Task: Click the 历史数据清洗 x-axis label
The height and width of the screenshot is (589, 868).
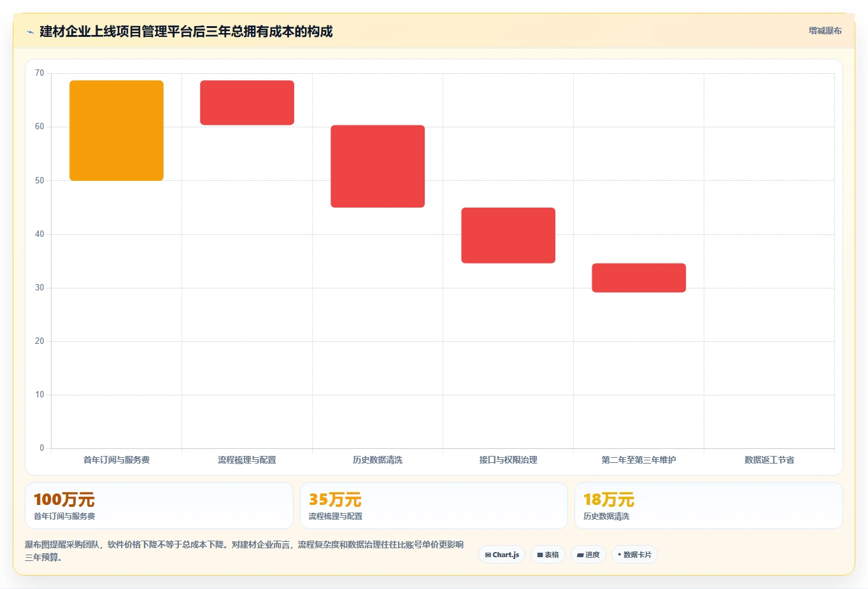Action: click(x=378, y=460)
